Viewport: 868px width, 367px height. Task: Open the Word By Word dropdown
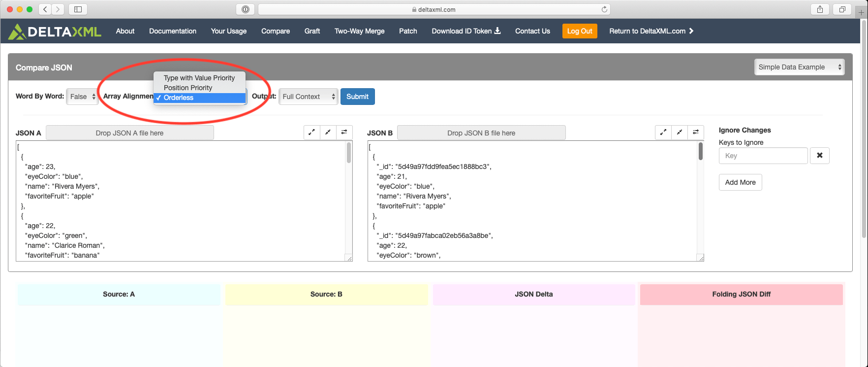click(82, 97)
